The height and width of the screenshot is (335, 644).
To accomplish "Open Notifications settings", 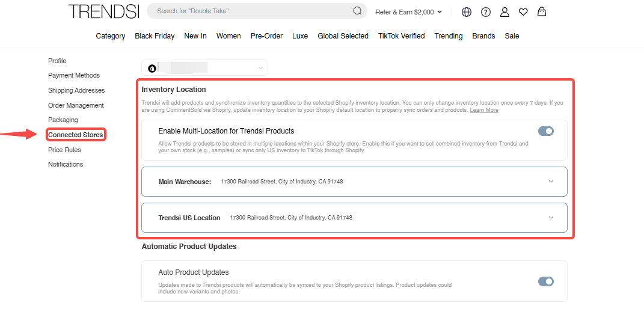I will [x=66, y=164].
